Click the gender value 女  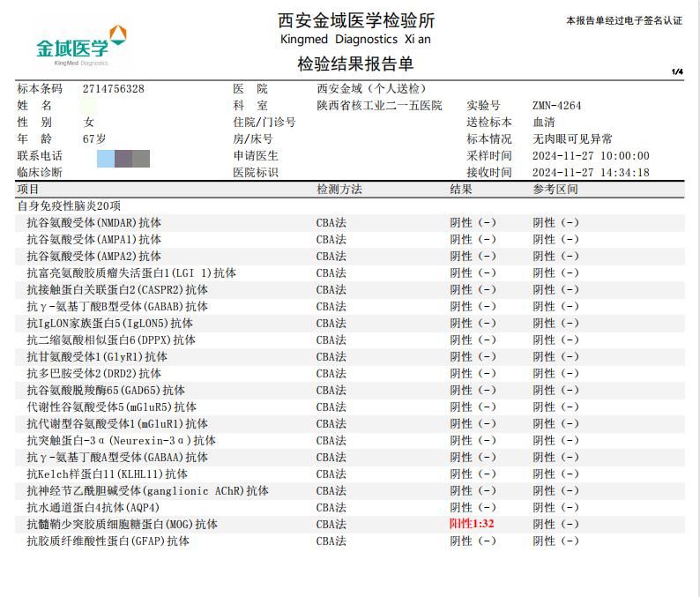(88, 123)
